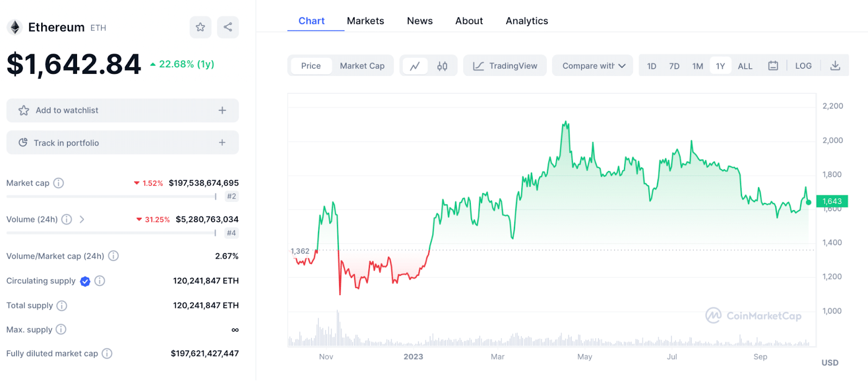Select the Price toggle
Image resolution: width=868 pixels, height=381 pixels.
point(311,65)
